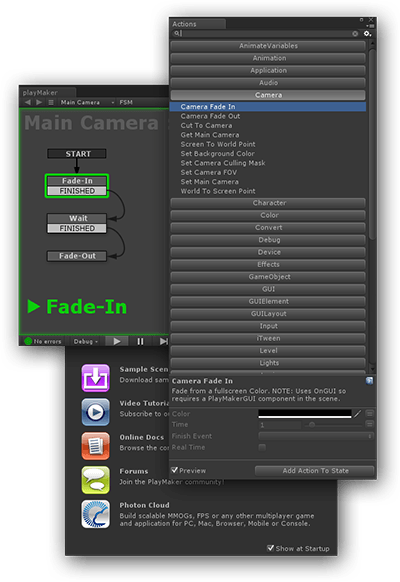Image resolution: width=400 pixels, height=582 pixels.
Task: Expand the Application category
Action: coord(268,71)
